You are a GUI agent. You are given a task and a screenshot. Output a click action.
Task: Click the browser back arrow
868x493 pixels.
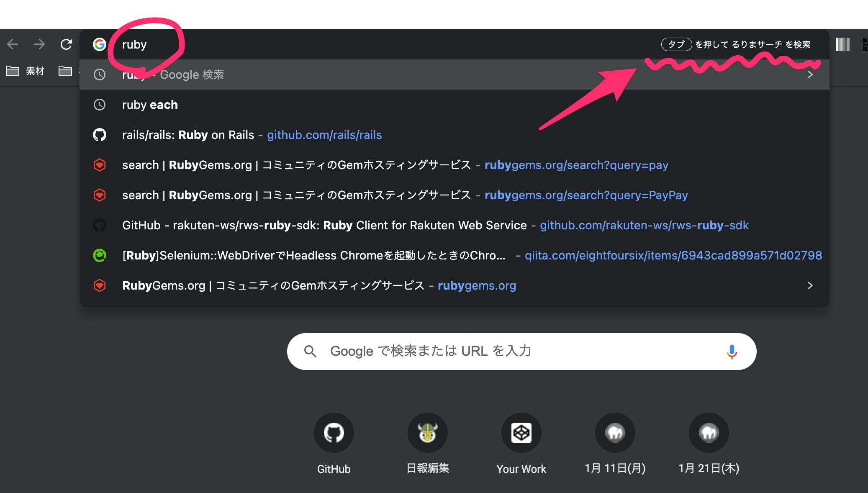point(13,44)
